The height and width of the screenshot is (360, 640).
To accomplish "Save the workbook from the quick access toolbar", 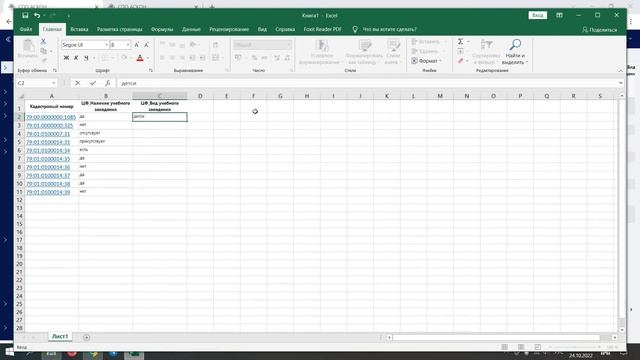I will [x=25, y=16].
